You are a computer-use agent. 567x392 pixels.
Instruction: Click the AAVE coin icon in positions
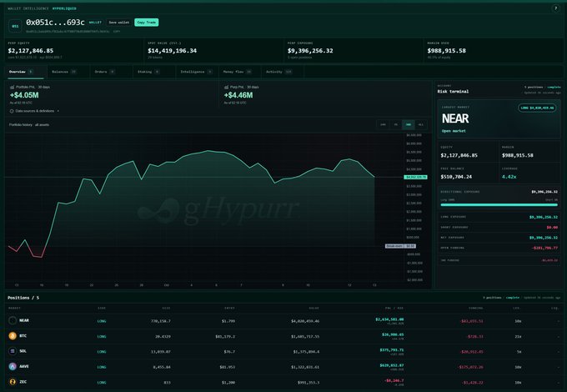point(13,366)
